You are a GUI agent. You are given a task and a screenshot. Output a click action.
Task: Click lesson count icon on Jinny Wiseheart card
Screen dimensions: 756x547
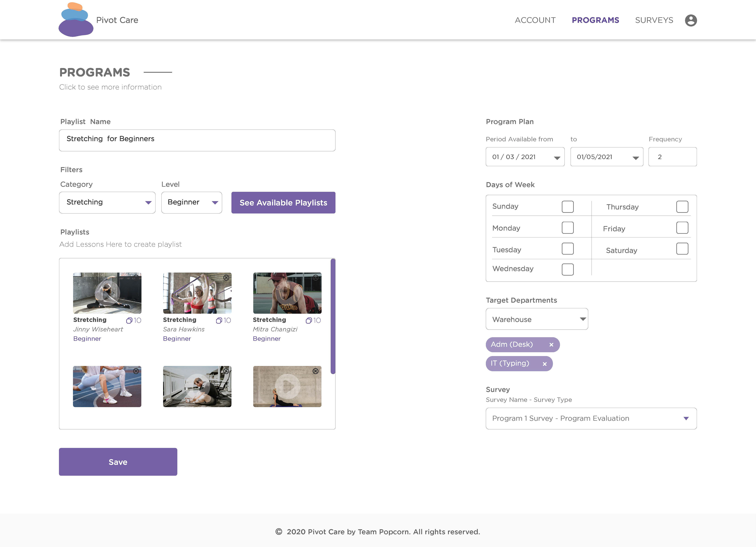[x=129, y=320]
